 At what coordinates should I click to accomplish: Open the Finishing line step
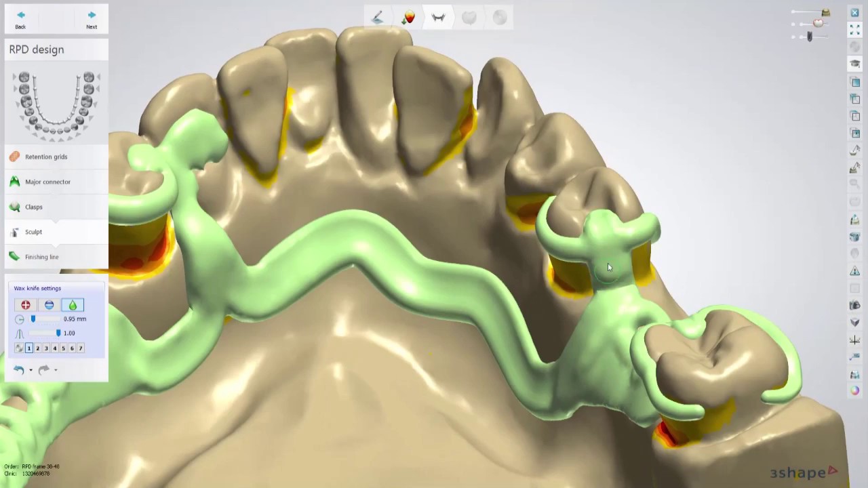56,257
